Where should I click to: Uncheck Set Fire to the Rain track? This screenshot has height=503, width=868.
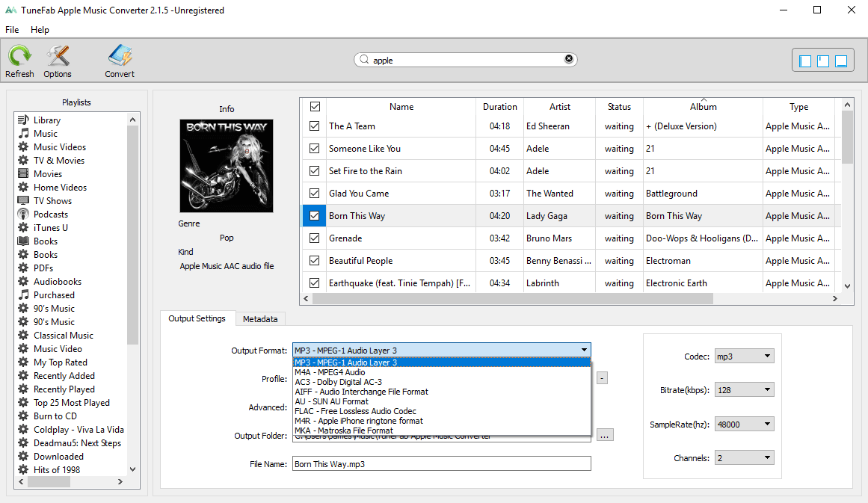315,171
